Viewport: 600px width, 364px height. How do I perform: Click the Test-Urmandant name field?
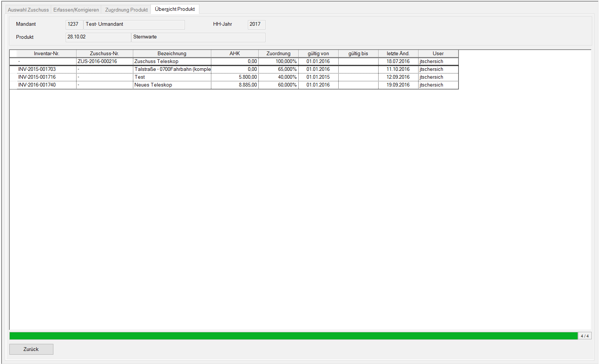pos(134,24)
